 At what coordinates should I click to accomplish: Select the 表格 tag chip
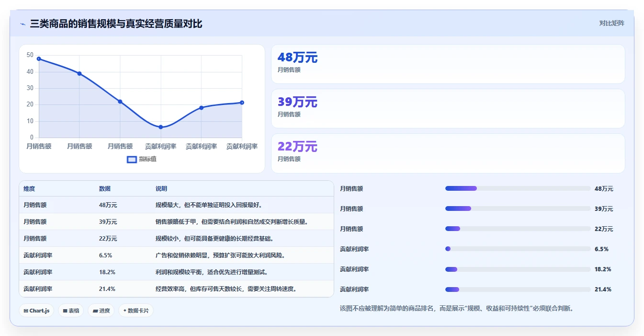click(71, 311)
